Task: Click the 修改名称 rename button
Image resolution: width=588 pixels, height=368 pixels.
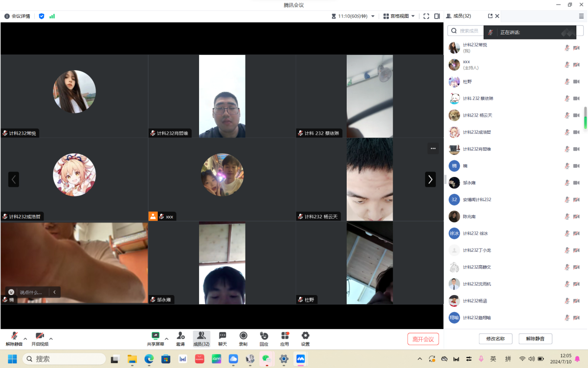Action: tap(495, 339)
